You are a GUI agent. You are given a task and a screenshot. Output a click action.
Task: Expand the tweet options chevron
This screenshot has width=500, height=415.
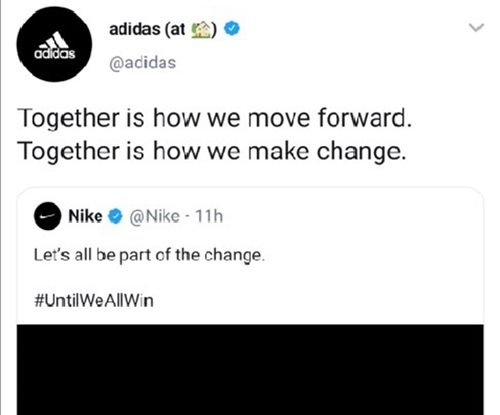(476, 27)
